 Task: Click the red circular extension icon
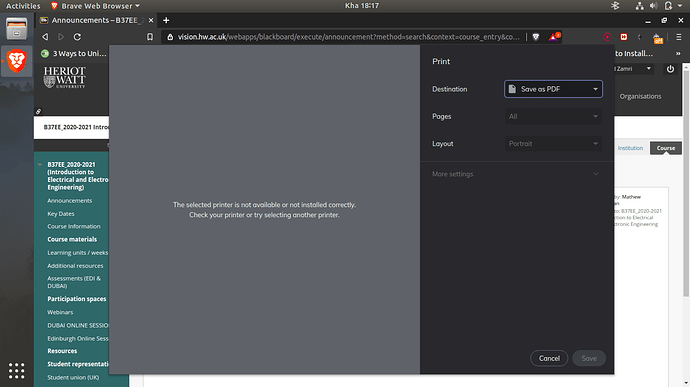(607, 37)
